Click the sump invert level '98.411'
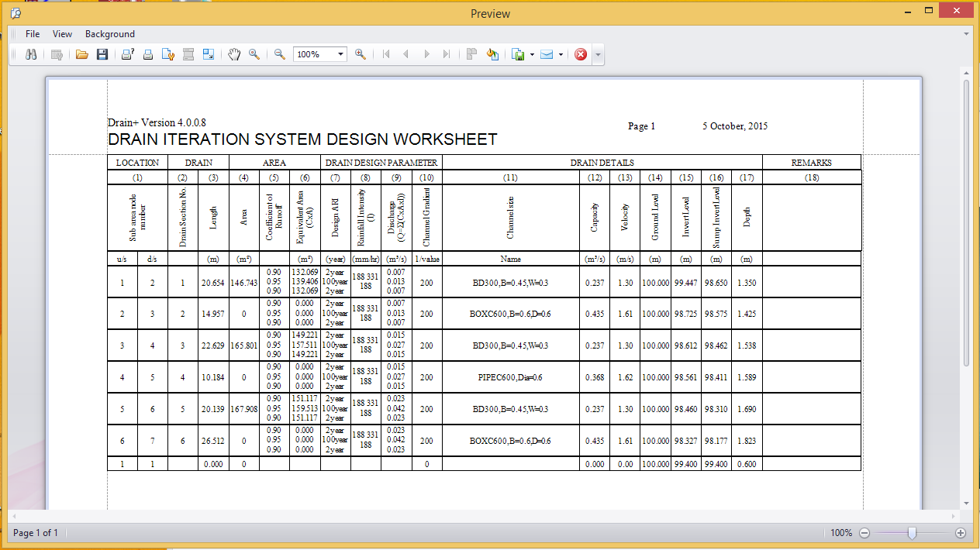980x550 pixels. [716, 377]
